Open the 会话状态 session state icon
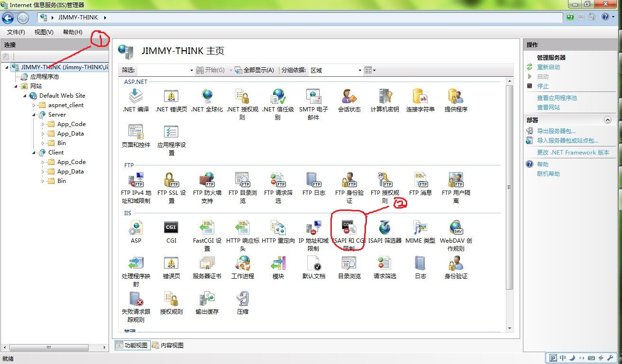Image resolution: width=622 pixels, height=364 pixels. point(349,97)
